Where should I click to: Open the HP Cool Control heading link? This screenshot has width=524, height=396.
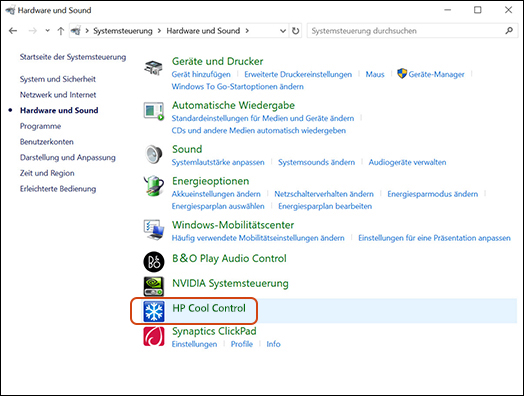coord(209,308)
